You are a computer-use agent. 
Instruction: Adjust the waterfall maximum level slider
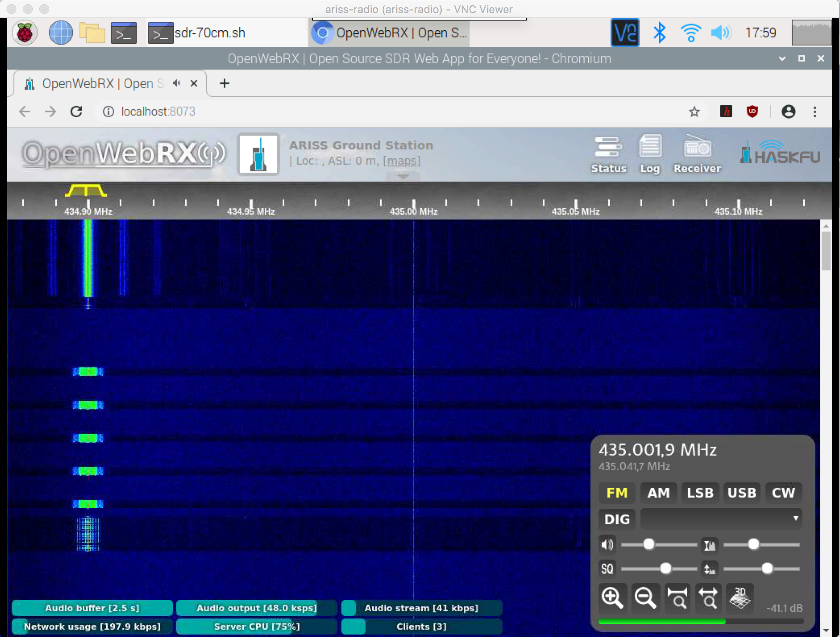coord(761,545)
